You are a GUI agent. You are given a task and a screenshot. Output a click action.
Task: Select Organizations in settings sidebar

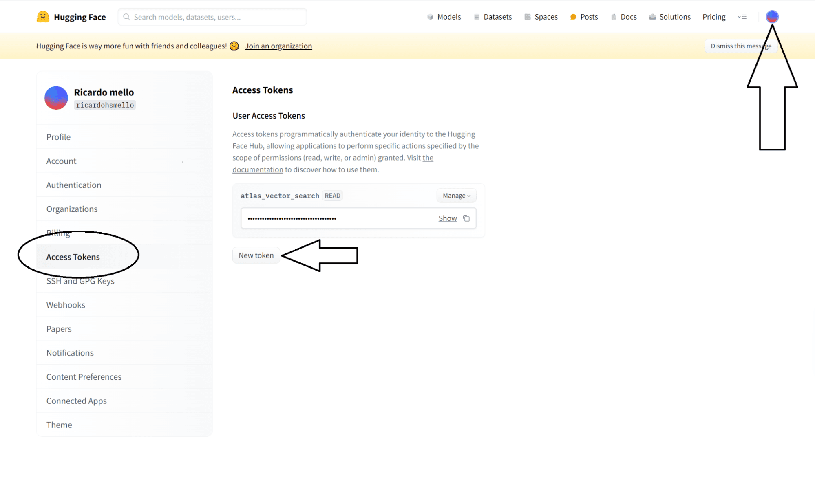coord(124,209)
